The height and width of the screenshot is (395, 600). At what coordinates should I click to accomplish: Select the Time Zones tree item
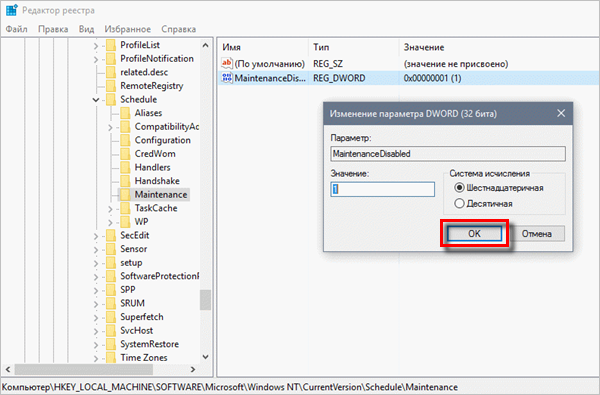(144, 357)
